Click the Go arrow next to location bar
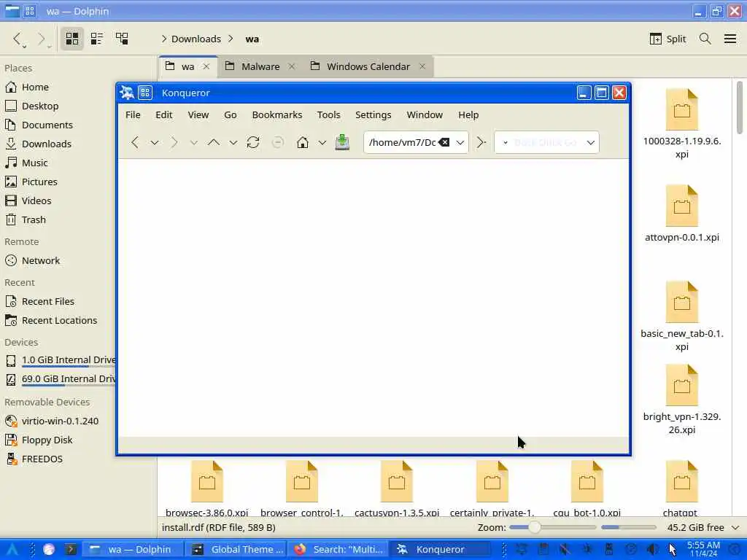 481,142
